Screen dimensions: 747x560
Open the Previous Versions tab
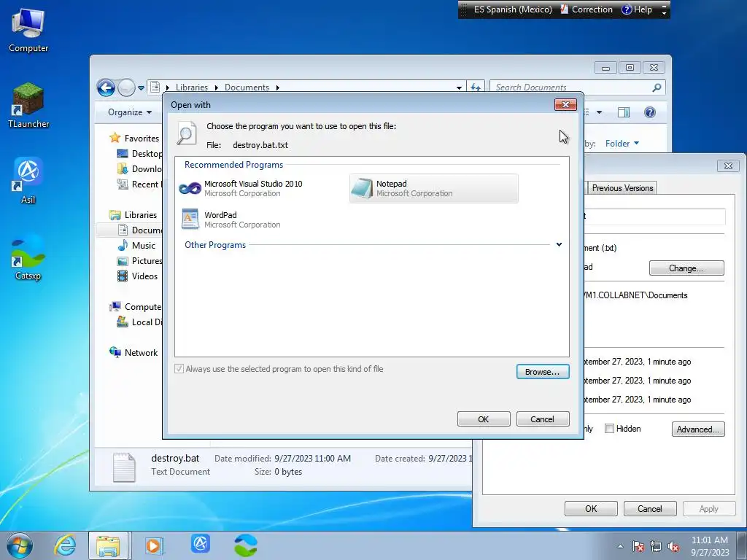(x=622, y=187)
